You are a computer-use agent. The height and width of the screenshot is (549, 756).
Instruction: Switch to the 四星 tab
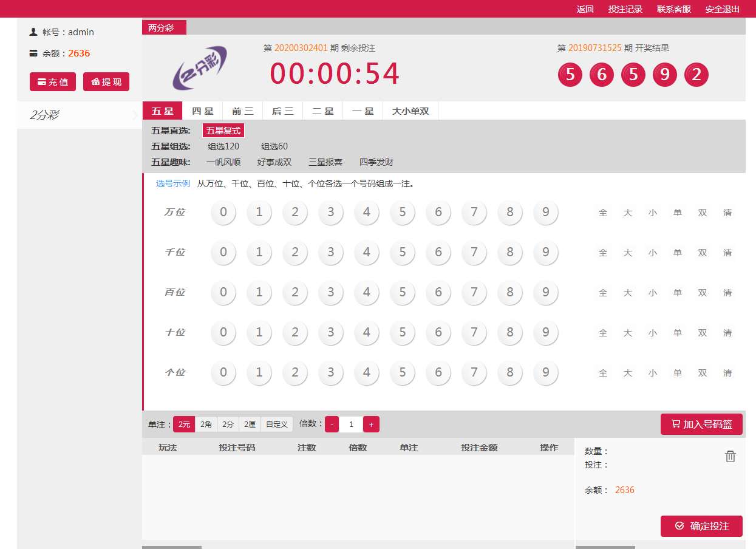[203, 111]
